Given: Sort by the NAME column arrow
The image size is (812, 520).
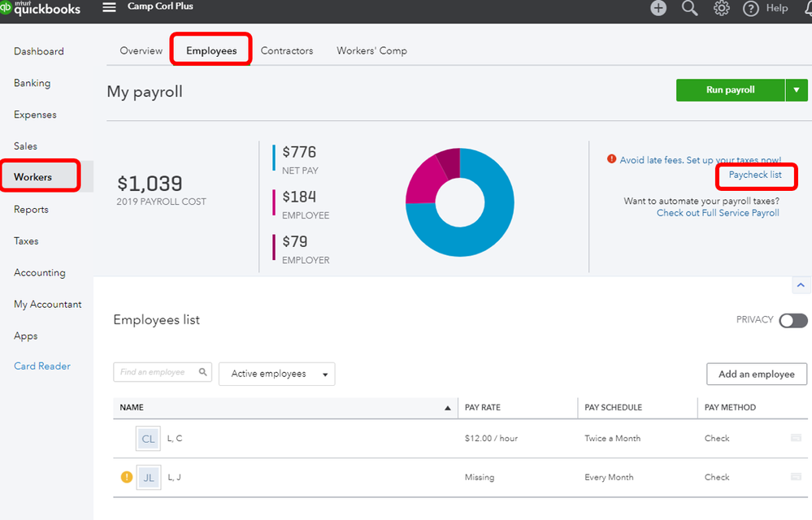Looking at the screenshot, I should click(x=447, y=408).
